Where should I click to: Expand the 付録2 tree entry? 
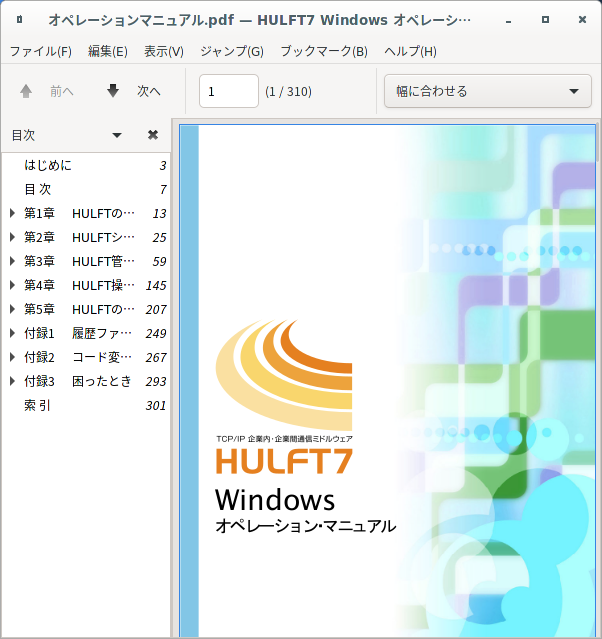[12, 357]
